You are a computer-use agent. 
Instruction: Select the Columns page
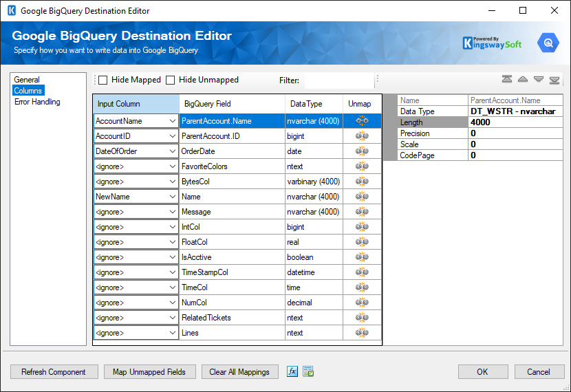[x=28, y=91]
